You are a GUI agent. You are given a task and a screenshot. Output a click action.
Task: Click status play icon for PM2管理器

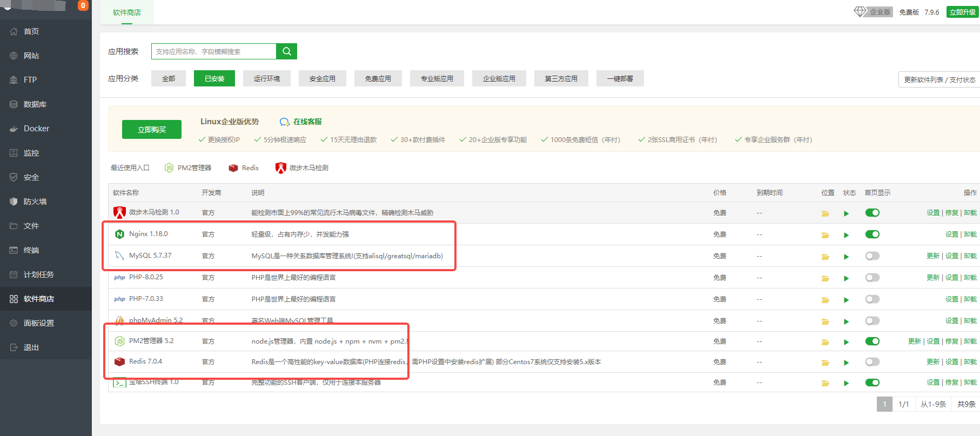847,342
